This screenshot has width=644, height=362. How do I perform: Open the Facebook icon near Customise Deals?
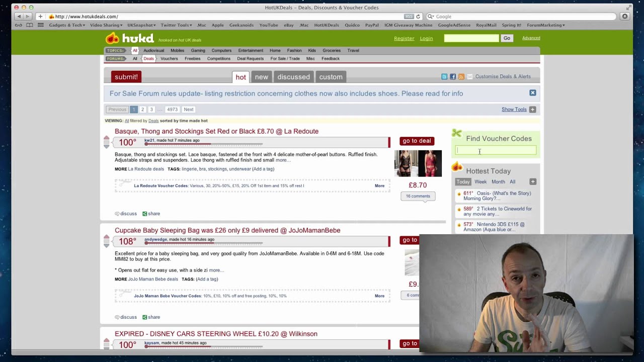[453, 76]
